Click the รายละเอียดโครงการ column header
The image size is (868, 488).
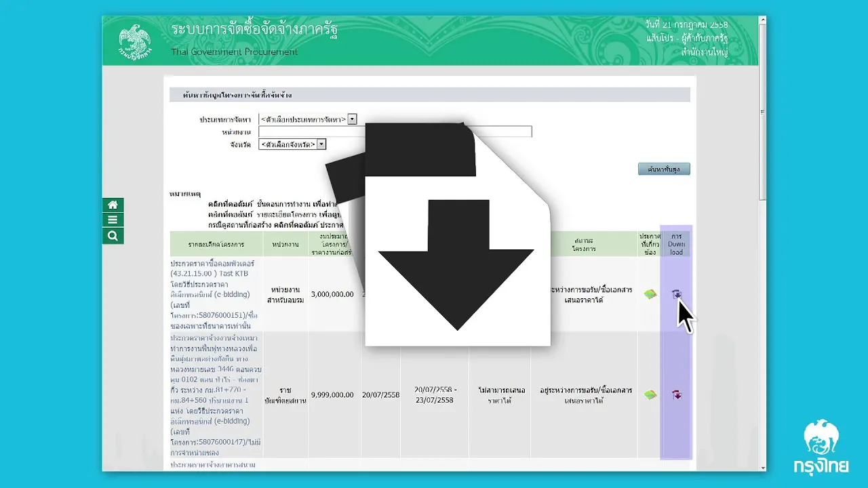(x=216, y=244)
